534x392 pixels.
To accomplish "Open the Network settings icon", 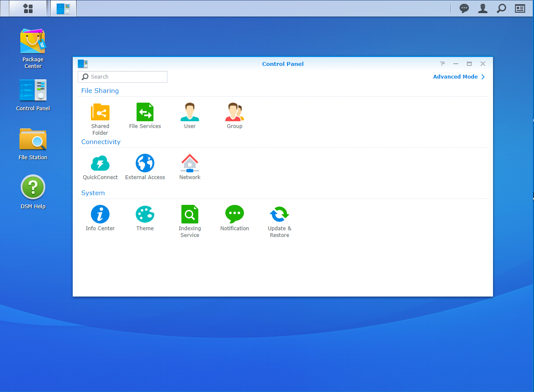I will [190, 163].
